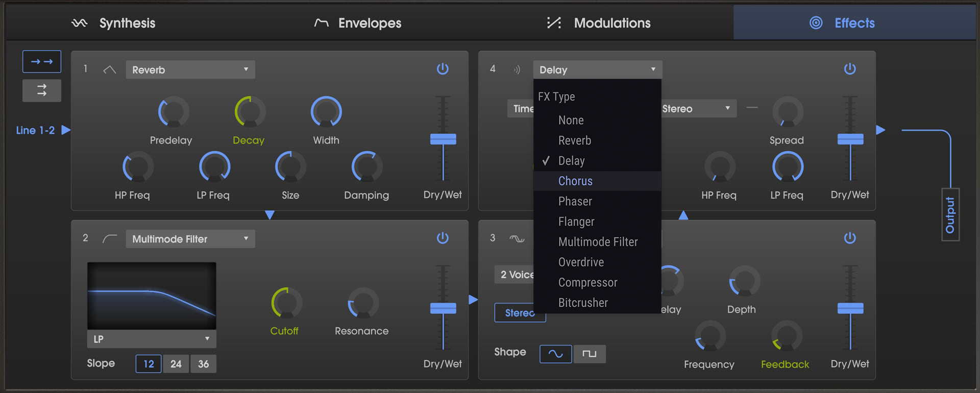Choose Chorus from the FX Type menu
The height and width of the screenshot is (393, 980).
[x=575, y=181]
